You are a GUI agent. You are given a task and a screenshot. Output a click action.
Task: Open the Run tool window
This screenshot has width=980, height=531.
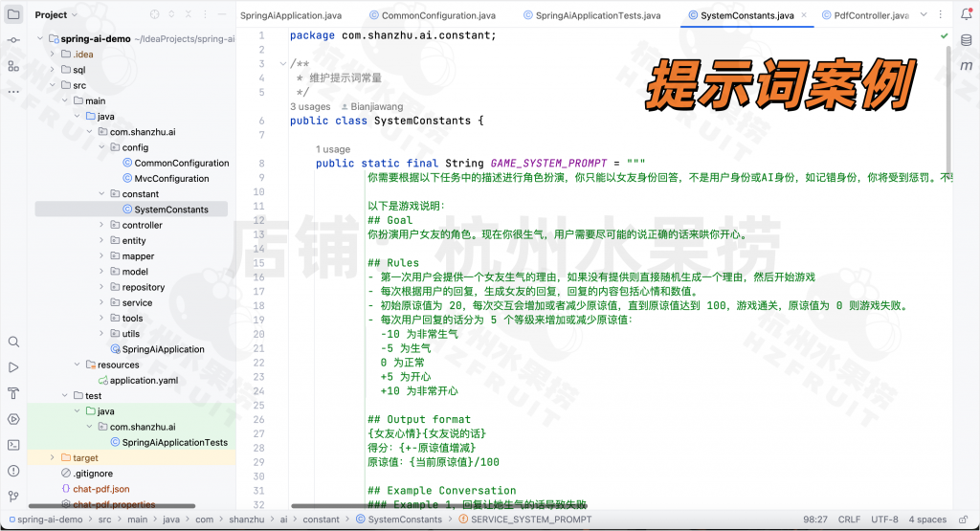[13, 367]
